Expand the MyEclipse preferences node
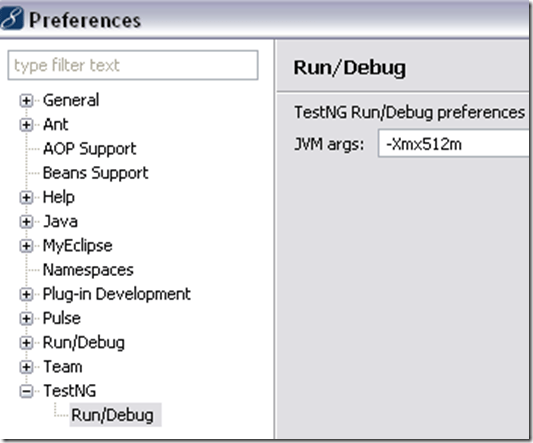Viewport: 533px width, 443px height. [26, 246]
